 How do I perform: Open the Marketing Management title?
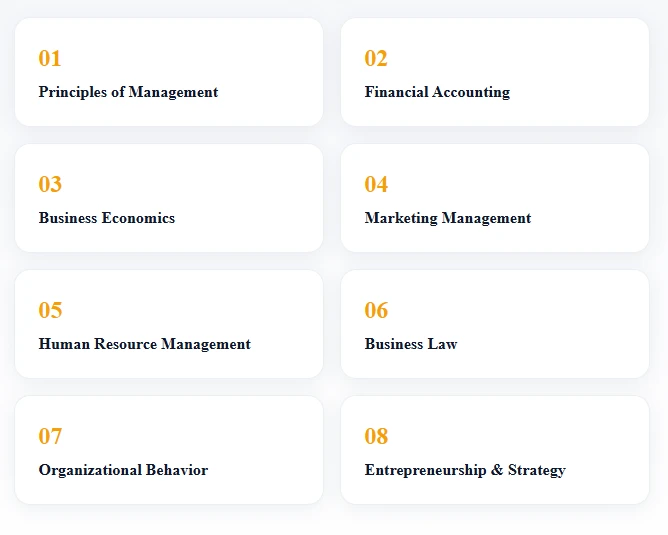point(448,218)
